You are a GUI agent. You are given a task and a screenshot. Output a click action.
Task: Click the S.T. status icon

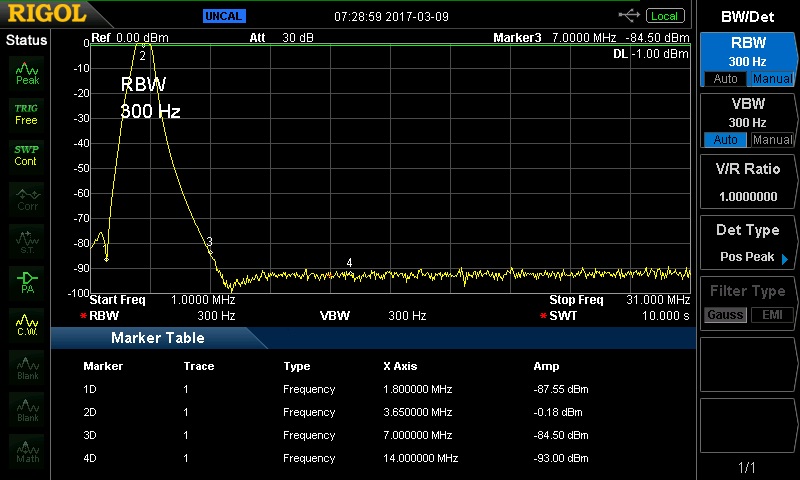(28, 242)
